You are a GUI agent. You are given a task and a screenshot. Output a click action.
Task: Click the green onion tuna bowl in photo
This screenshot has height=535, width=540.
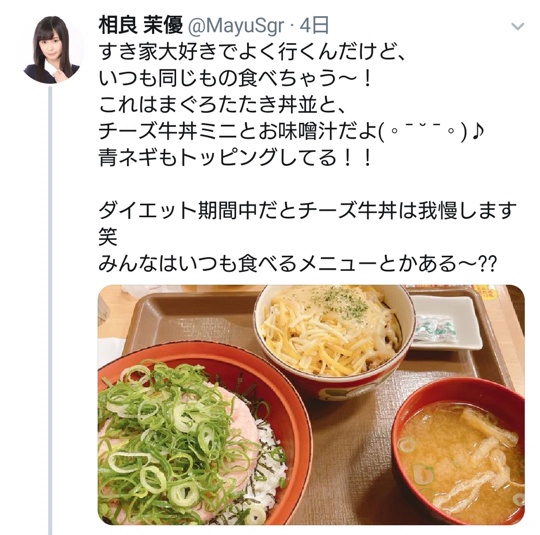[x=200, y=438]
